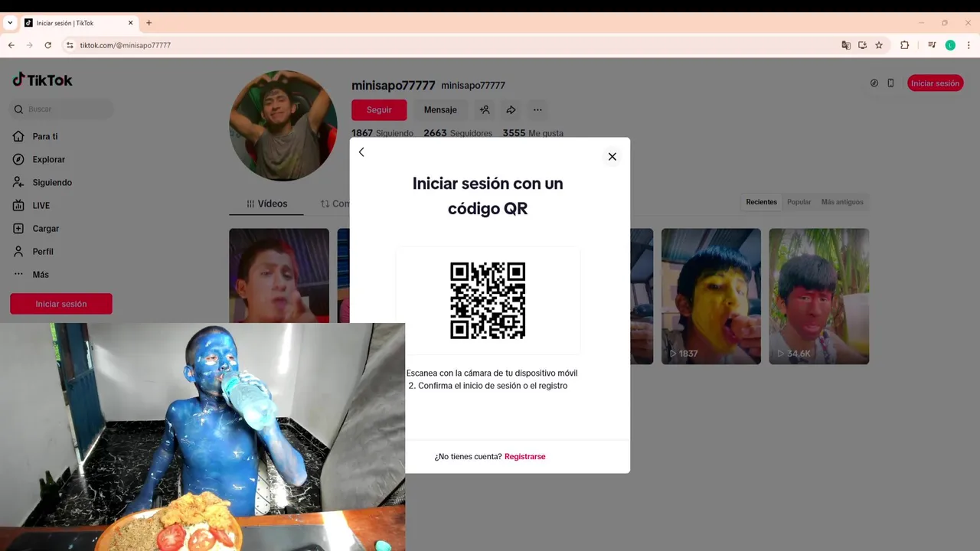This screenshot has width=980, height=551.
Task: Open profile more options ellipsis
Action: 537,110
